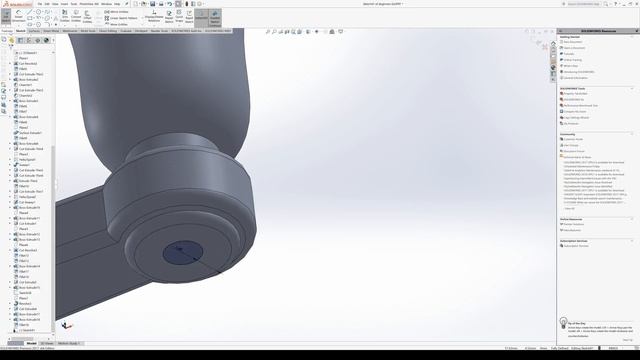Click the Save icon in quick access bar
The height and width of the screenshot is (360, 640).
click(x=152, y=4)
